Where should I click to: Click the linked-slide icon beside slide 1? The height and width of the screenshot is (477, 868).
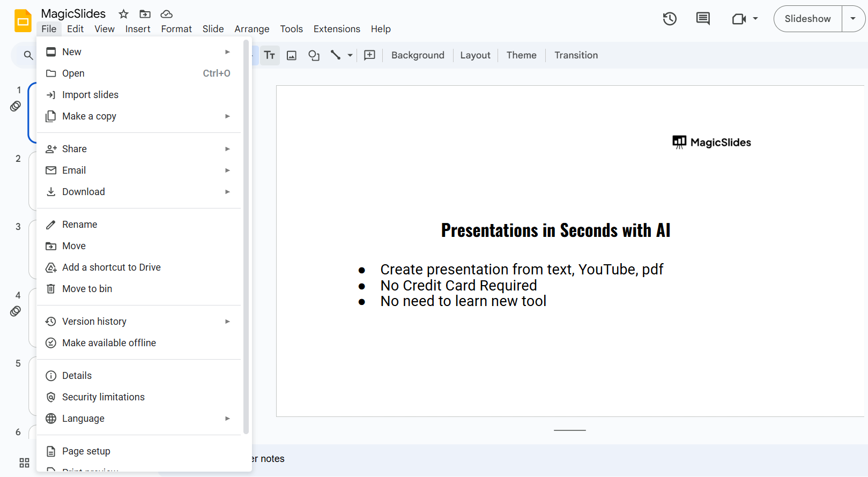coord(16,106)
